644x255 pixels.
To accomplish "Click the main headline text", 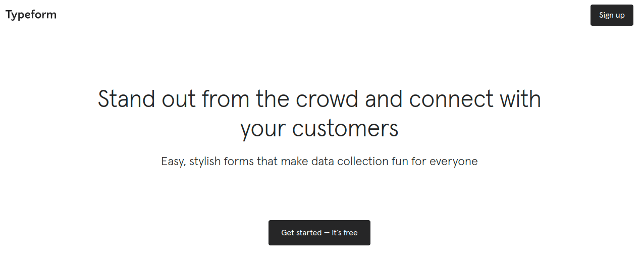I will pyautogui.click(x=319, y=114).
